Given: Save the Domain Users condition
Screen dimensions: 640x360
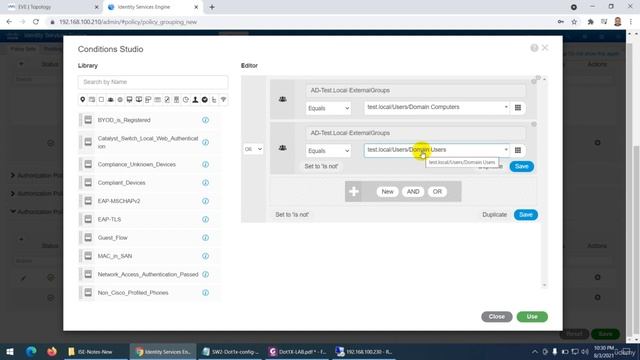Looking at the screenshot, I should tap(522, 166).
